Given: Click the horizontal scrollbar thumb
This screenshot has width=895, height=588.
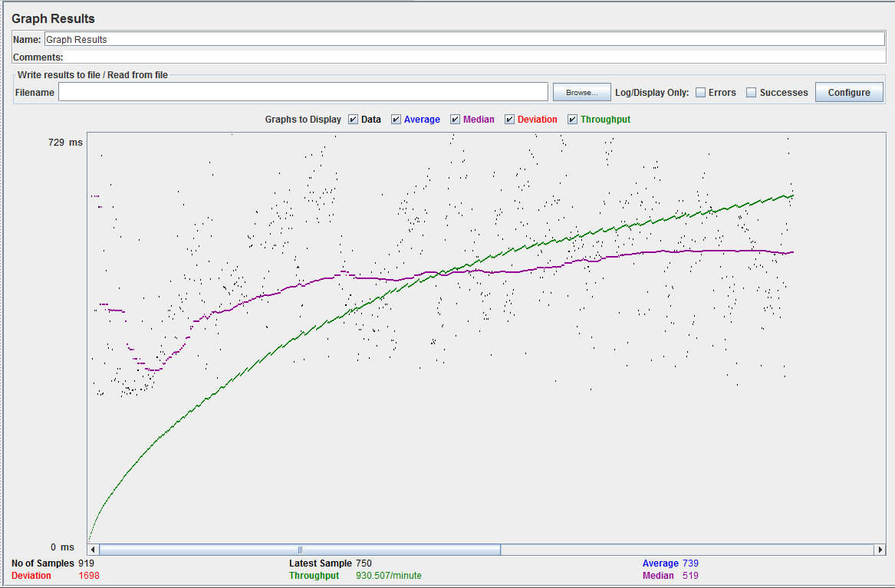Looking at the screenshot, I should tap(299, 549).
